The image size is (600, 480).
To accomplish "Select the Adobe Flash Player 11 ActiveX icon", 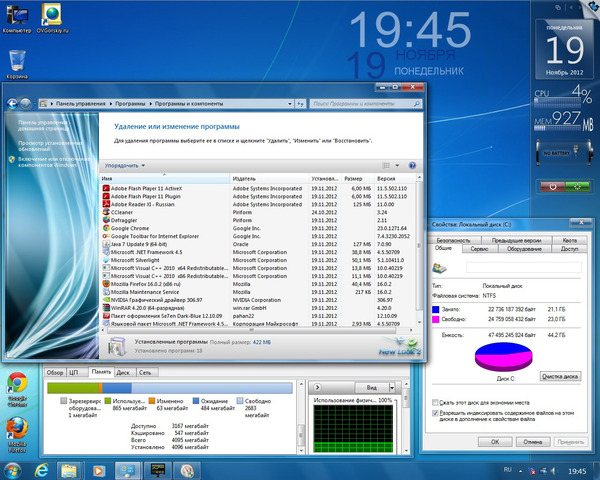I will pos(106,188).
